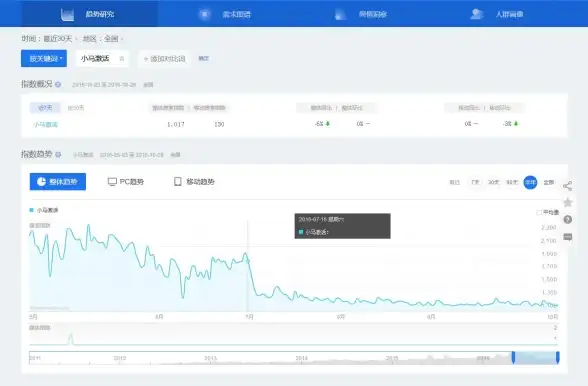Choose the 半年 half-year range option

(x=530, y=182)
